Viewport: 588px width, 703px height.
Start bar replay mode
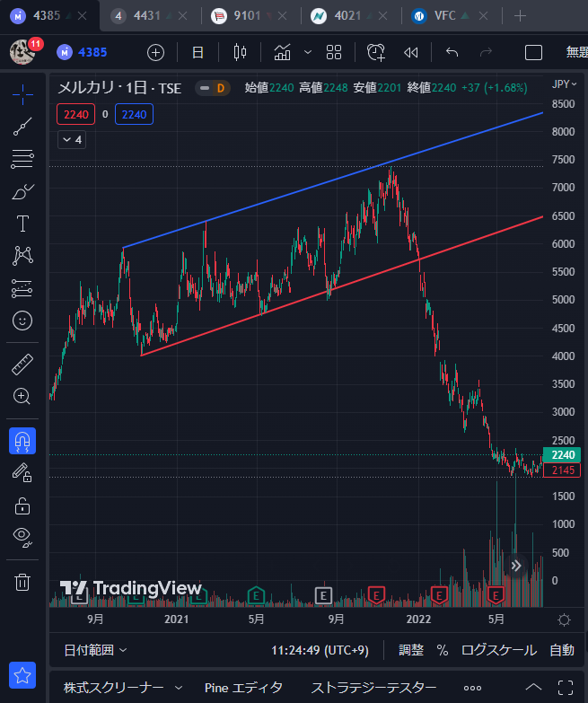pyautogui.click(x=410, y=52)
